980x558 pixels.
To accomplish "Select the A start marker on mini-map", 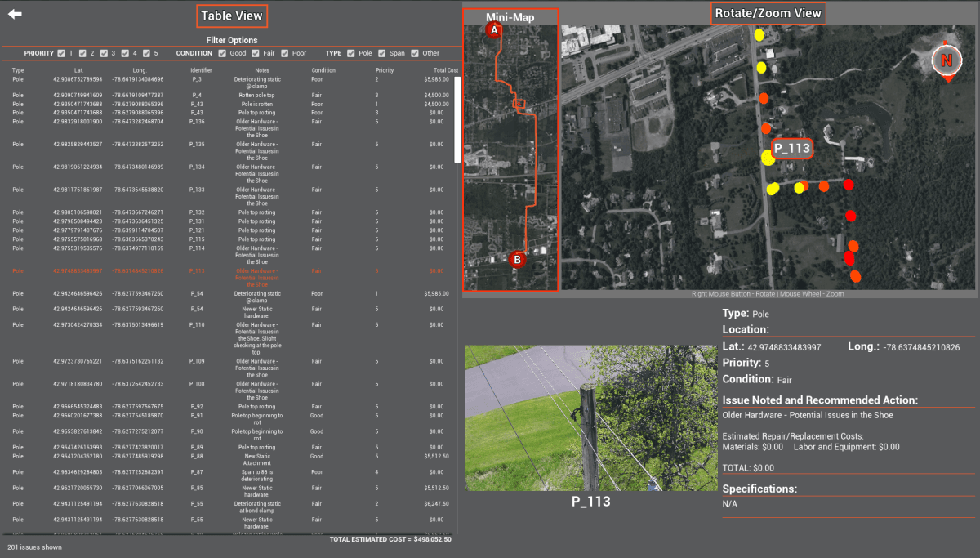I will pyautogui.click(x=493, y=30).
